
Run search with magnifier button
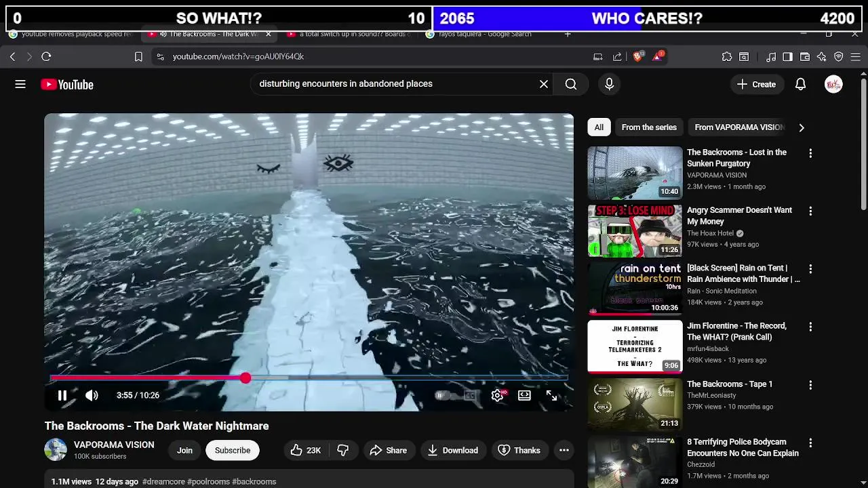[571, 84]
